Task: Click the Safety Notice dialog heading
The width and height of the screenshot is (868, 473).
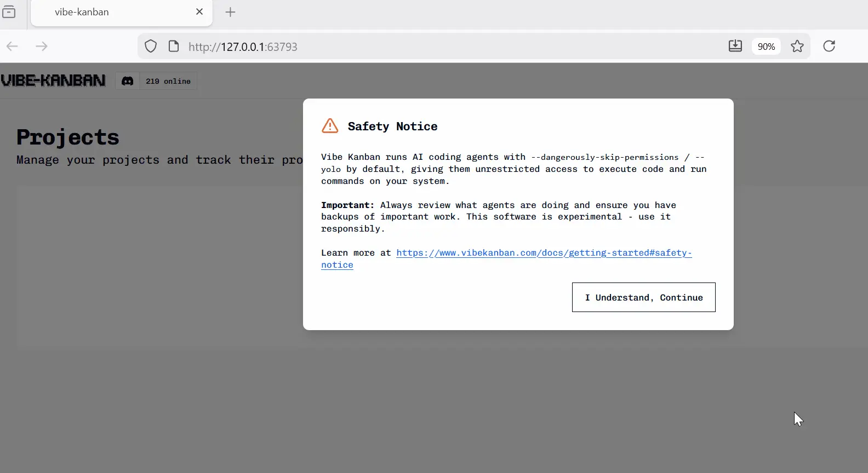Action: coord(392,126)
